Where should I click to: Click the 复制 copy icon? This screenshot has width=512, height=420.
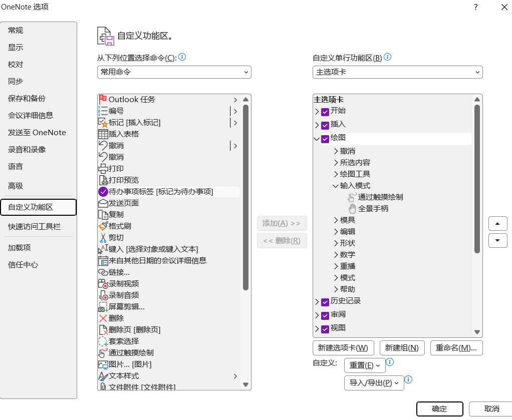(103, 214)
